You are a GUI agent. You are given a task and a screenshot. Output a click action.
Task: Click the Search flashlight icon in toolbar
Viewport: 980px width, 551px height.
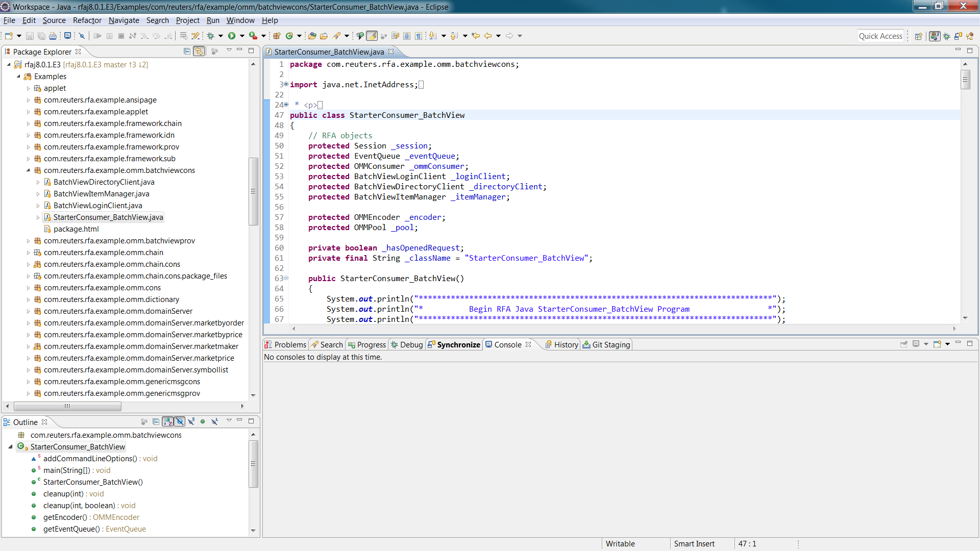(x=336, y=36)
